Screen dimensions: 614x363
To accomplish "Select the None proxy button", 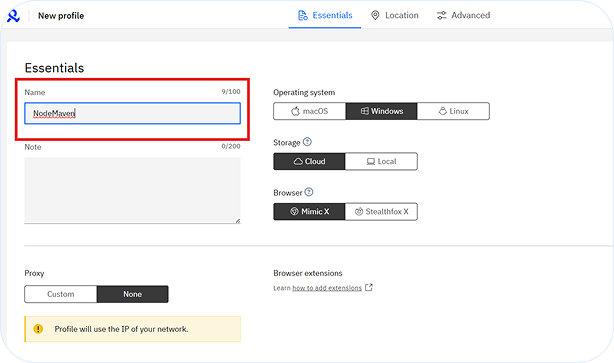I will [133, 294].
